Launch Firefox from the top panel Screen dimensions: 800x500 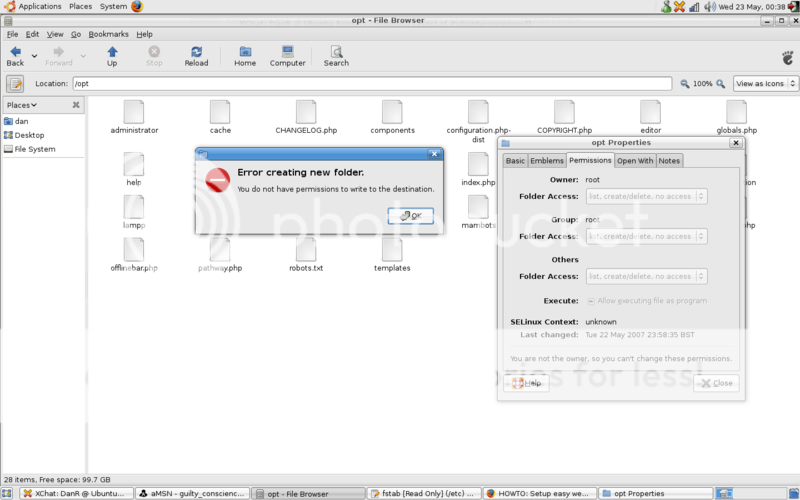[x=137, y=6]
